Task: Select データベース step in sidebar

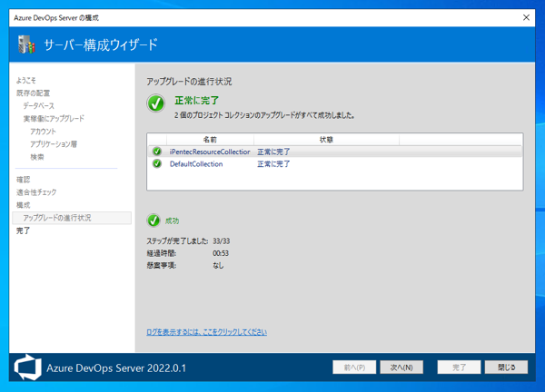Action: [x=38, y=105]
